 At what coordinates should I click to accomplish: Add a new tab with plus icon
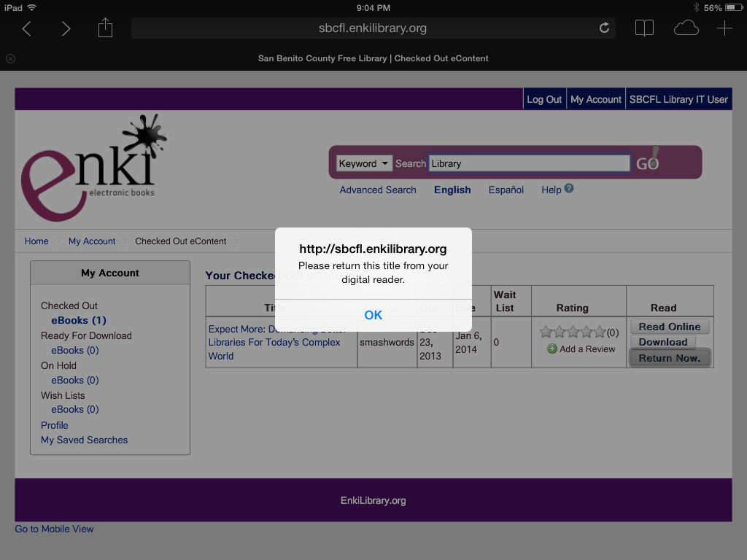(x=724, y=28)
